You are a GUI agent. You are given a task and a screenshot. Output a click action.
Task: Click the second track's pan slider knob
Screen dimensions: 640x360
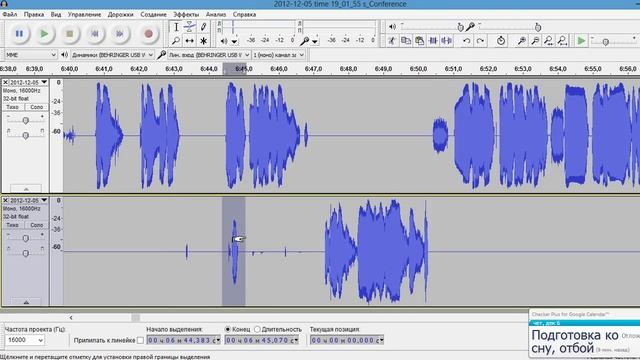25,253
